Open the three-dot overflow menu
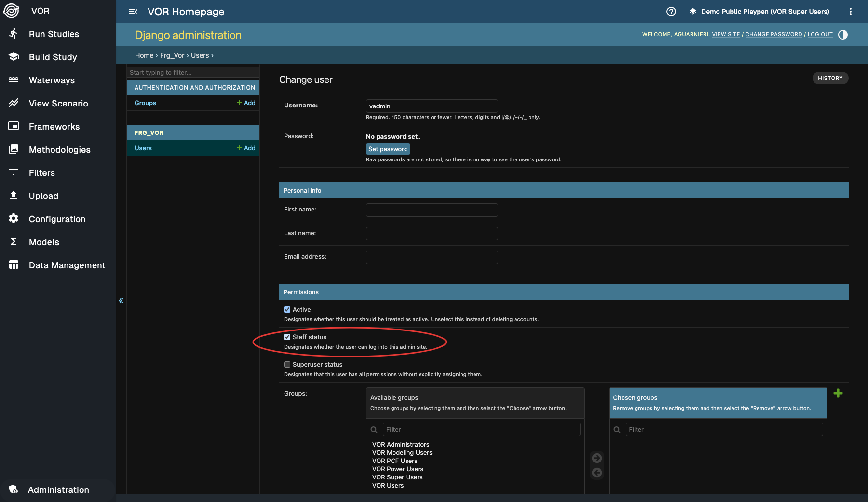The width and height of the screenshot is (868, 502). click(x=850, y=12)
